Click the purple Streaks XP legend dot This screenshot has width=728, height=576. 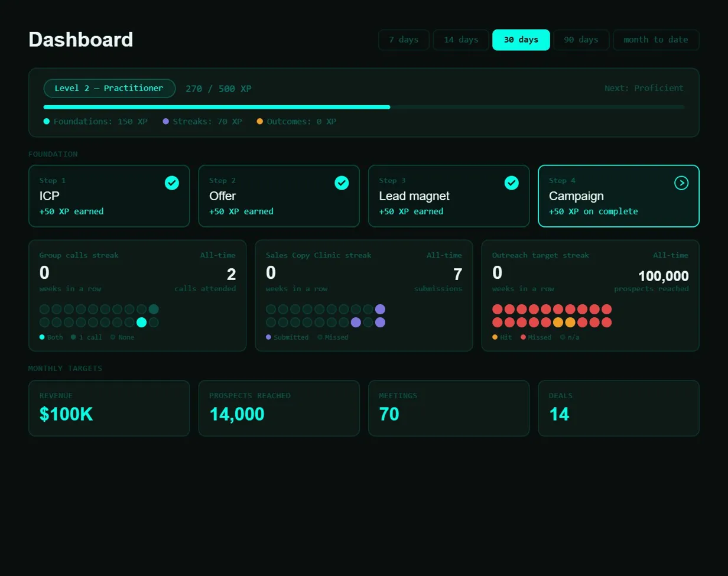click(x=166, y=122)
